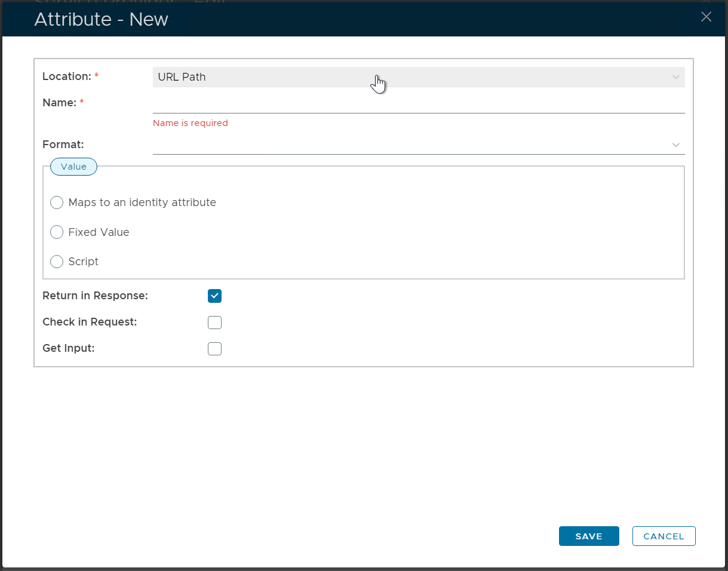Click the 'Name is required' error message
This screenshot has height=571, width=728.
pos(191,123)
